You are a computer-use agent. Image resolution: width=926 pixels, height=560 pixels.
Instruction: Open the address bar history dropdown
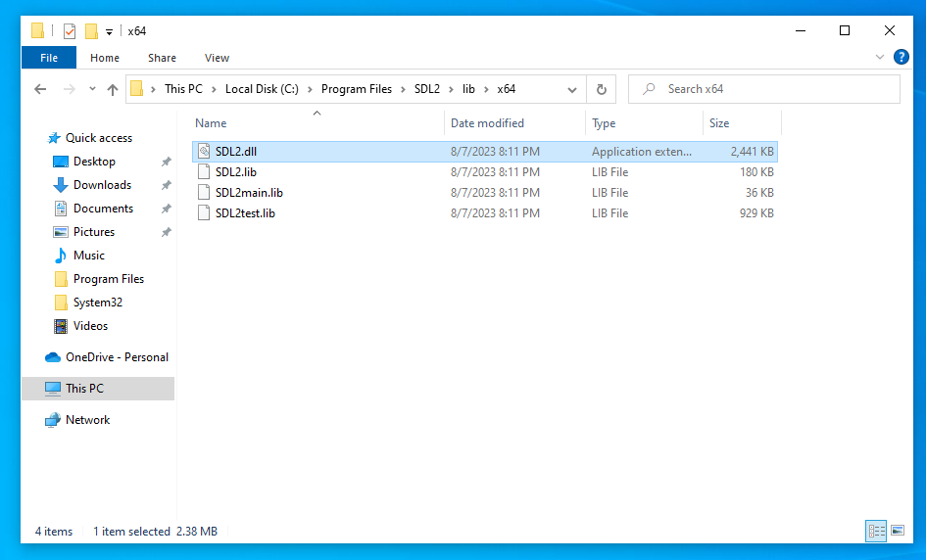click(x=572, y=89)
